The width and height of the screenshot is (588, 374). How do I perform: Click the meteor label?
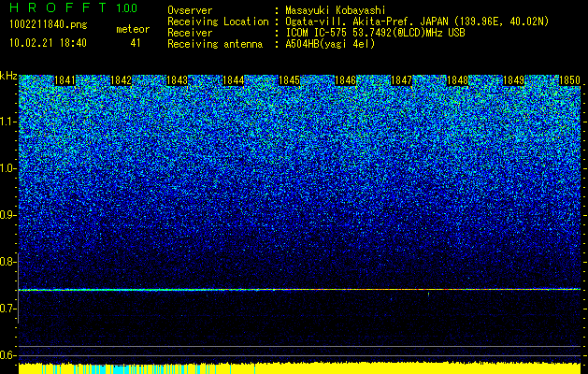[x=133, y=29]
